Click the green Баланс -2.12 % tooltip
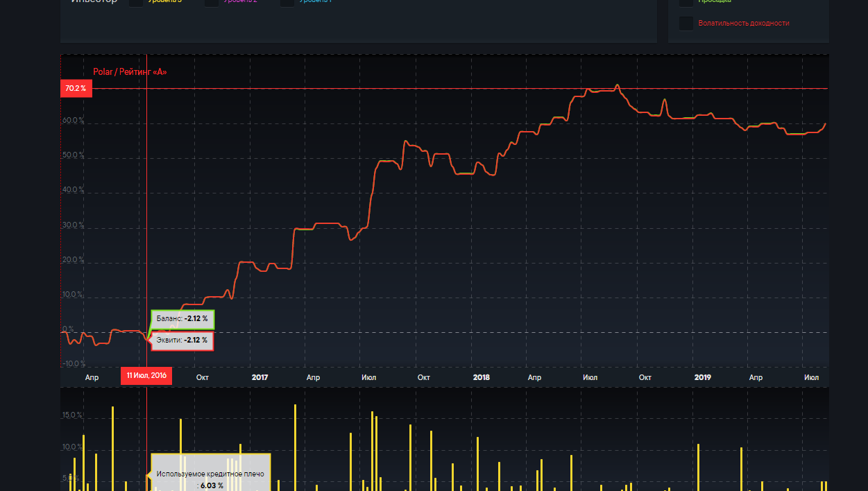Viewport: 868px width, 491px height. click(182, 319)
